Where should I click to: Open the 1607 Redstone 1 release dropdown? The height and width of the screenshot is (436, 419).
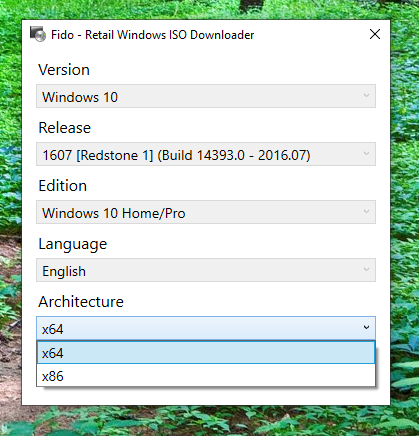tap(206, 154)
